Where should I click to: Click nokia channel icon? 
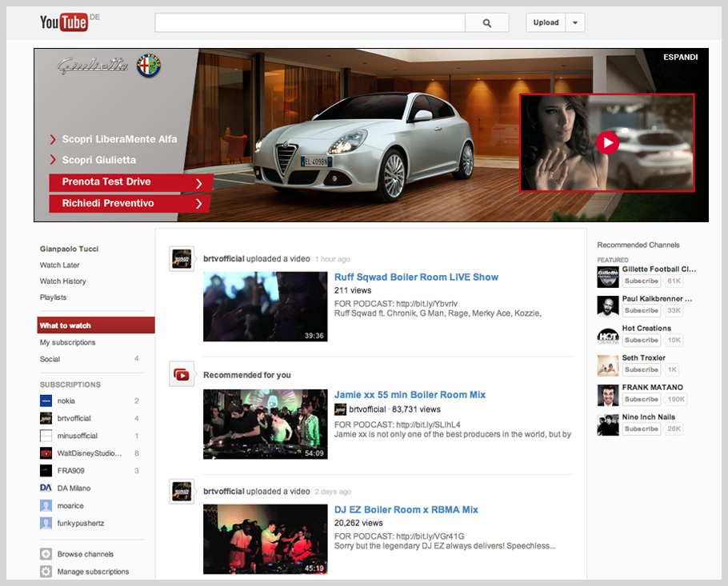click(x=46, y=401)
